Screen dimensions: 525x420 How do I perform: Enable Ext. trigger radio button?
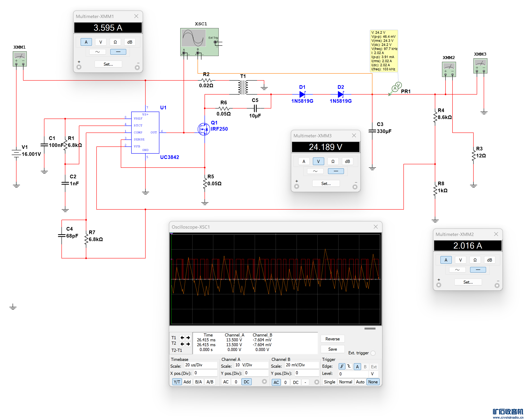coord(373,353)
